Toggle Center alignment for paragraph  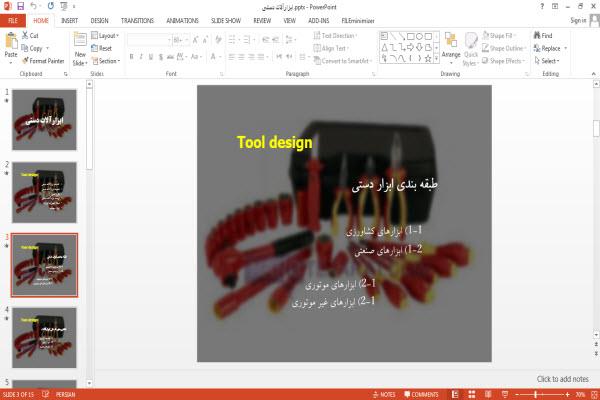(241, 57)
